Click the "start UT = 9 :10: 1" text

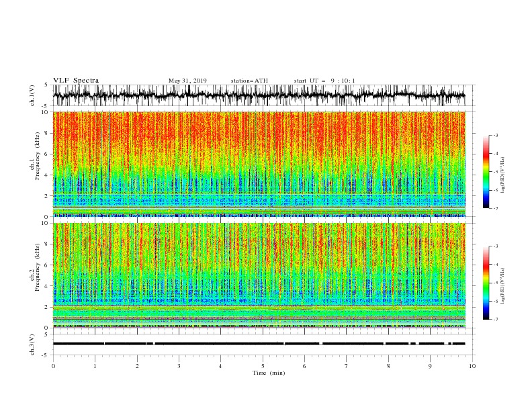324,81
